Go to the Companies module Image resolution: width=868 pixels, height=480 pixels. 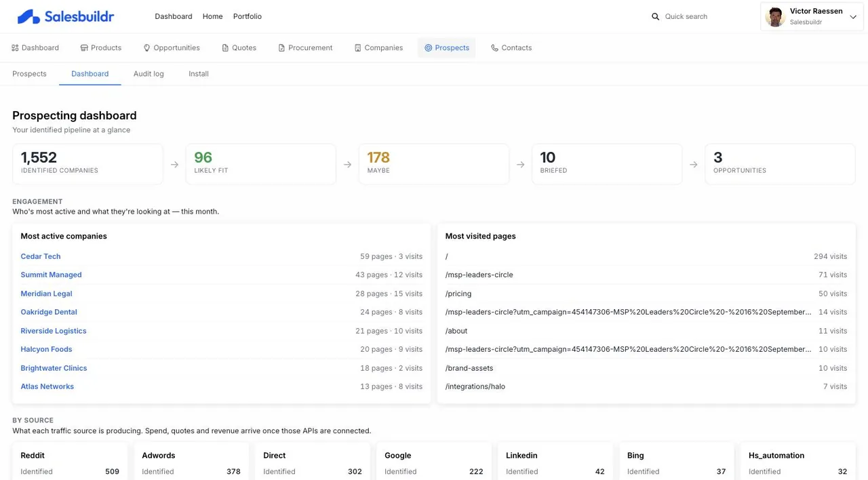pyautogui.click(x=378, y=48)
